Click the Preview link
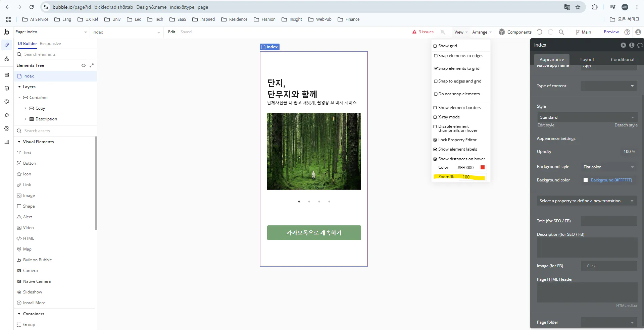Image resolution: width=644 pixels, height=330 pixels. pyautogui.click(x=611, y=32)
